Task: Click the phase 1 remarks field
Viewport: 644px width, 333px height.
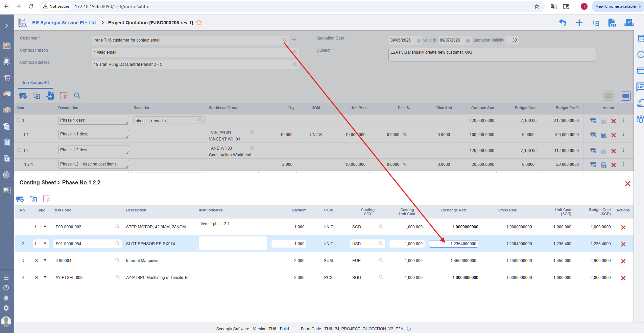Action: 169,121
